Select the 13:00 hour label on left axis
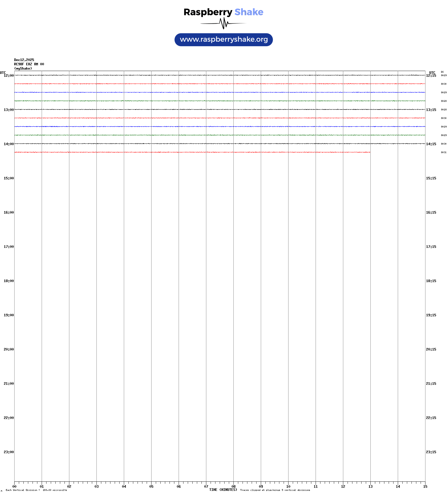This screenshot has width=448, height=494. pos(9,110)
